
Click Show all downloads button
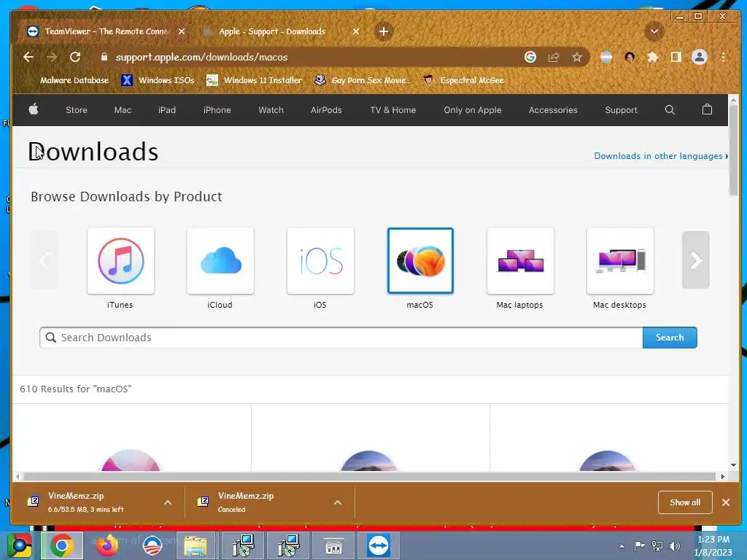click(x=685, y=502)
